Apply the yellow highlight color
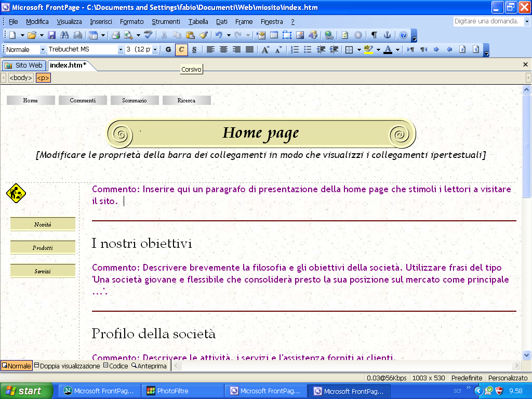The image size is (532, 399). (x=368, y=49)
